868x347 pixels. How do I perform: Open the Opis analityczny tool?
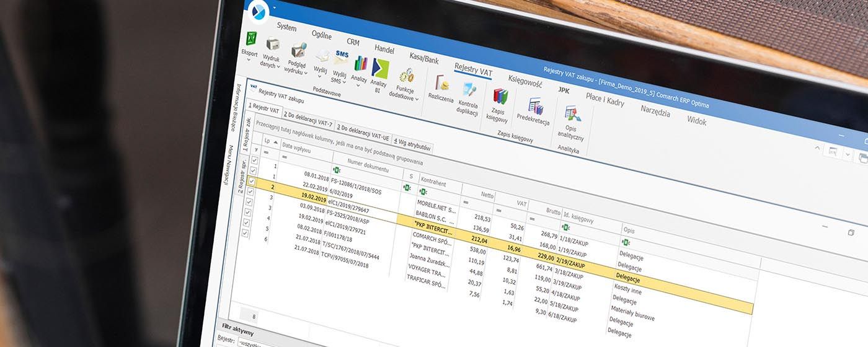click(572, 115)
